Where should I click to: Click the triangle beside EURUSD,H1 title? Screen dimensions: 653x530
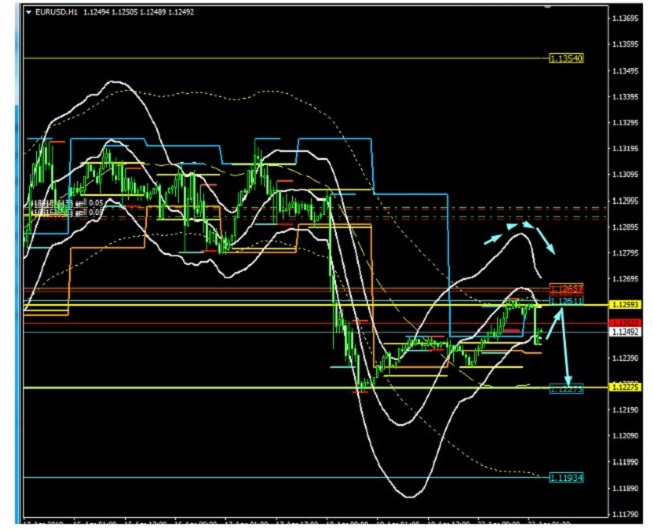click(28, 11)
